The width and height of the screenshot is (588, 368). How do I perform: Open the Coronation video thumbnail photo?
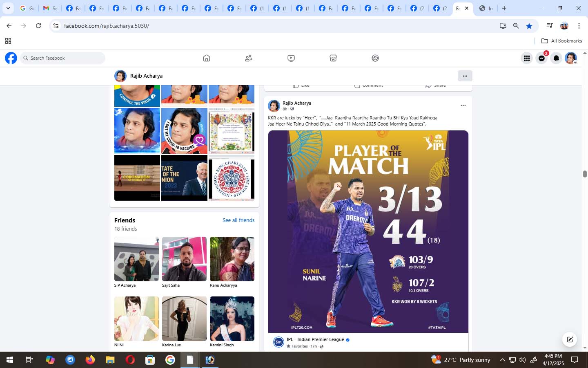[137, 178]
